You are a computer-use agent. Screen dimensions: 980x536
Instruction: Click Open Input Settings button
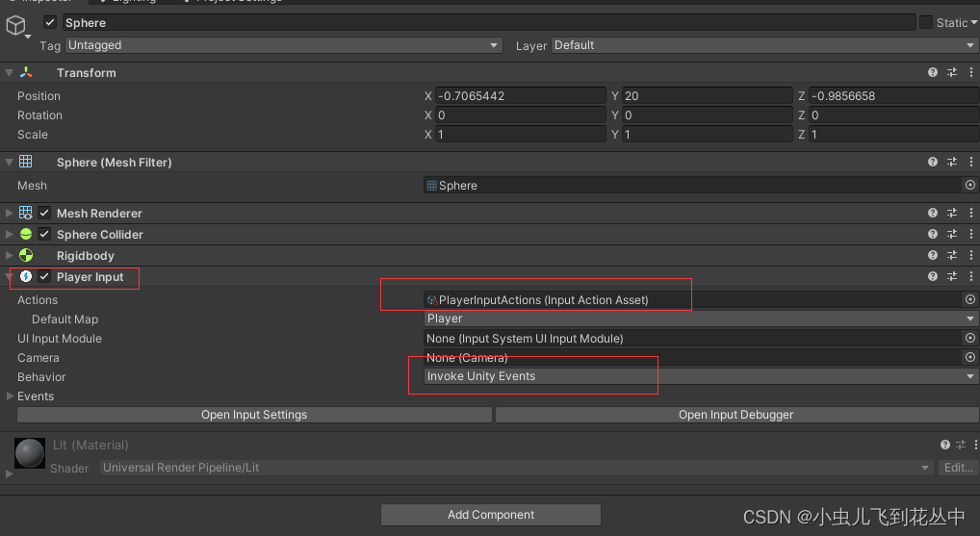coord(254,415)
